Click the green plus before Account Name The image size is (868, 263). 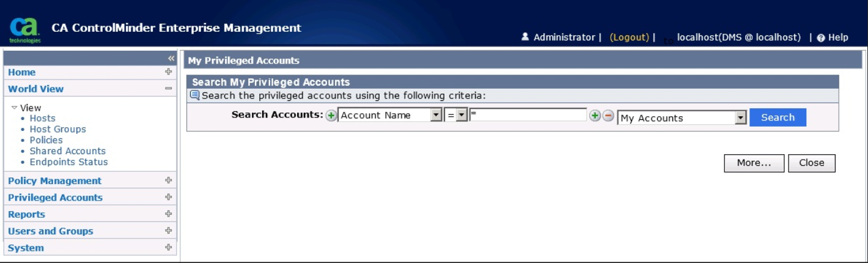331,116
